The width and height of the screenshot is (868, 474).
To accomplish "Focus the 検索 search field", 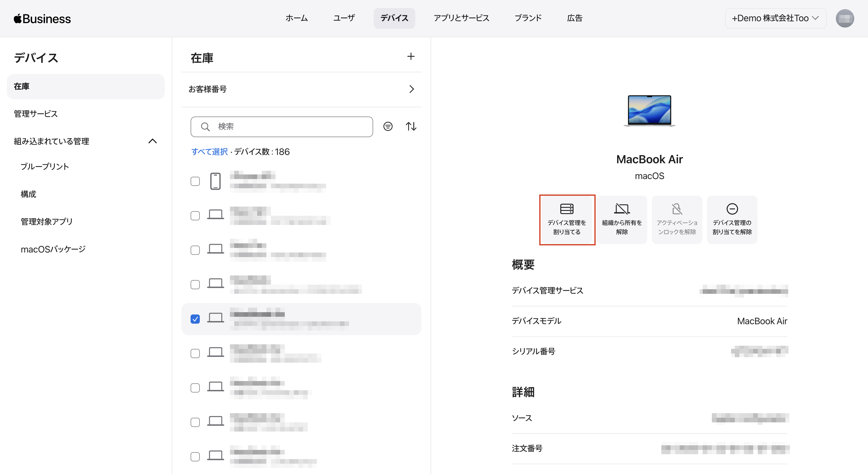I will click(x=282, y=127).
